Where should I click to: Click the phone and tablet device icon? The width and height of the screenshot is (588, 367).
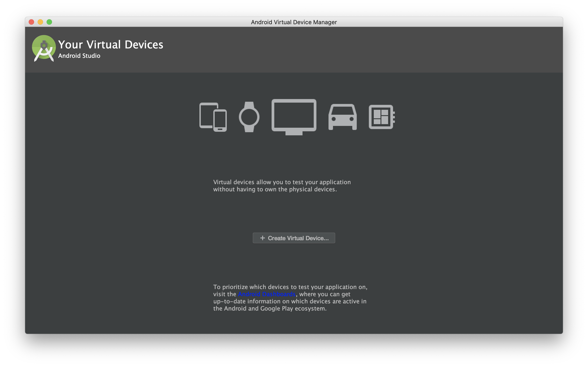pos(213,117)
